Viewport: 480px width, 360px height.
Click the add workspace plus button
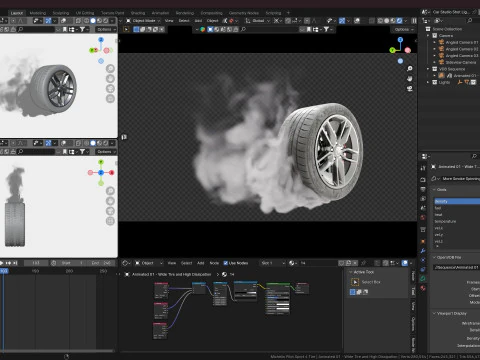point(289,13)
